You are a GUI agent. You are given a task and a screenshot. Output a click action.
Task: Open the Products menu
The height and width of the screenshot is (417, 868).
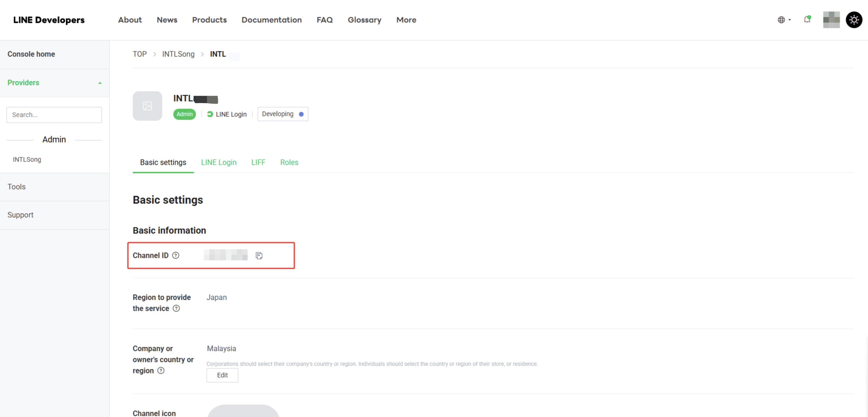(x=209, y=20)
